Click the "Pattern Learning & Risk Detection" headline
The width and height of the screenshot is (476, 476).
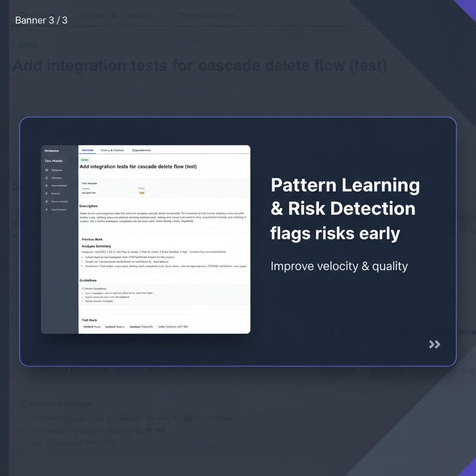point(345,197)
